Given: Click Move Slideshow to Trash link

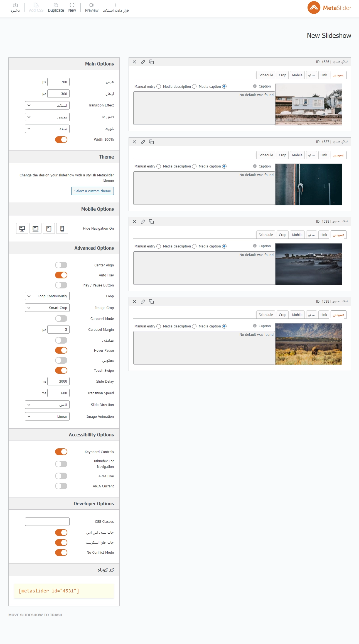Looking at the screenshot, I should [x=35, y=615].
